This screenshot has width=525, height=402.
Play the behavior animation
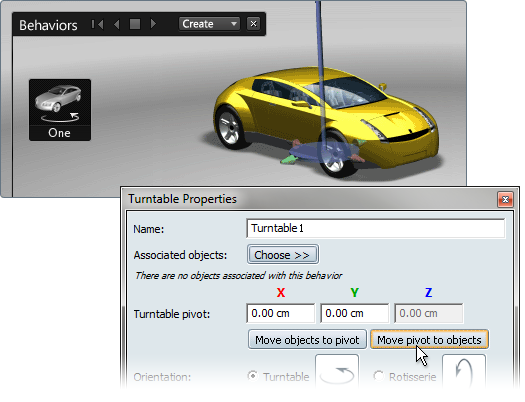153,24
